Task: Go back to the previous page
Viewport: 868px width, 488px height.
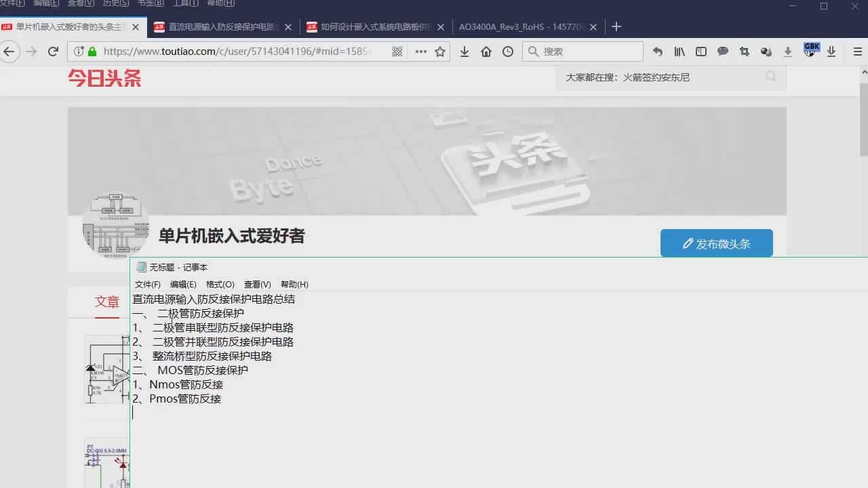Action: [8, 52]
